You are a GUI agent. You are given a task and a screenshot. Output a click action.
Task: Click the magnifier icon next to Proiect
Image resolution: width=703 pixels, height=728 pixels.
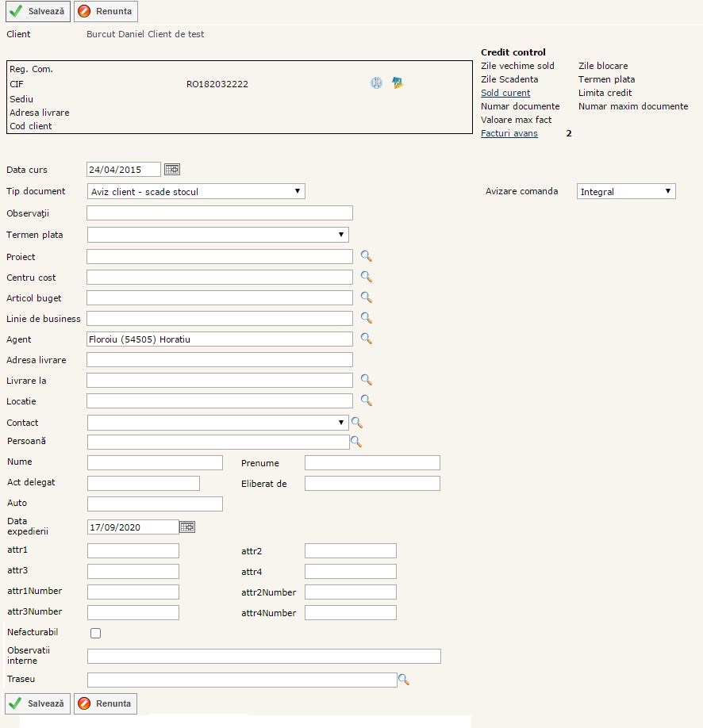pos(366,256)
